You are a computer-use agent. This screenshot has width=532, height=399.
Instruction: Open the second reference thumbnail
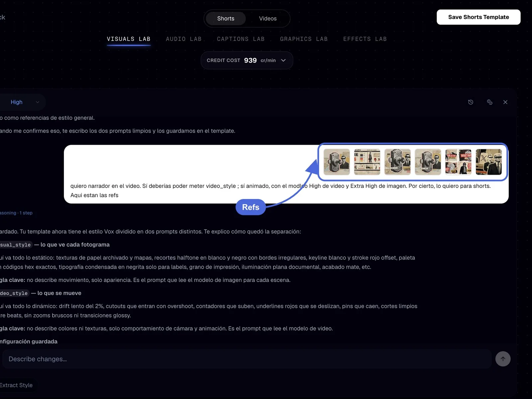tap(367, 162)
